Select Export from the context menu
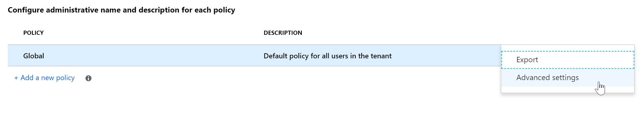The height and width of the screenshot is (114, 644). (567, 60)
